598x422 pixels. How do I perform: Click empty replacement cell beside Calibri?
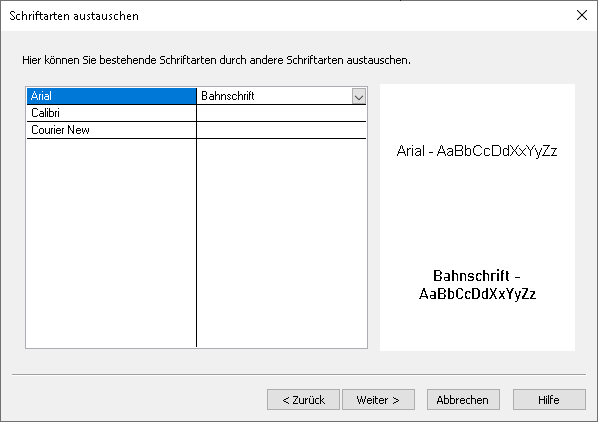(x=281, y=113)
